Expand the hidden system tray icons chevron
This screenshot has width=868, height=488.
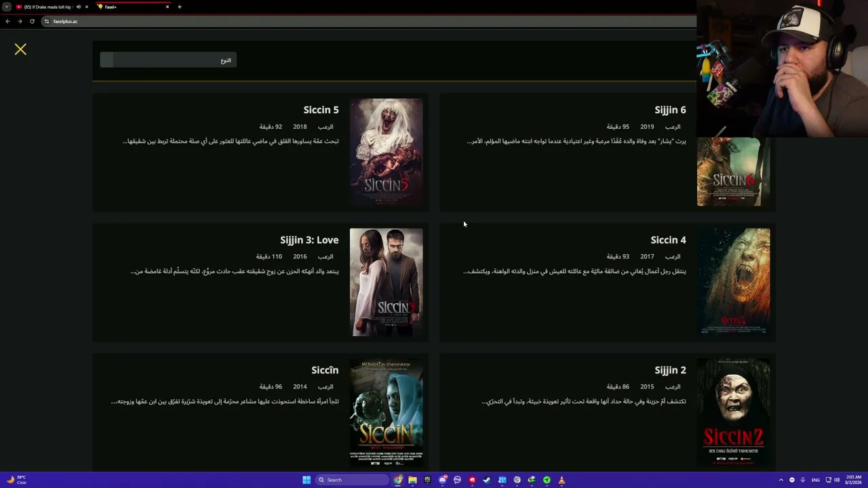tap(781, 480)
